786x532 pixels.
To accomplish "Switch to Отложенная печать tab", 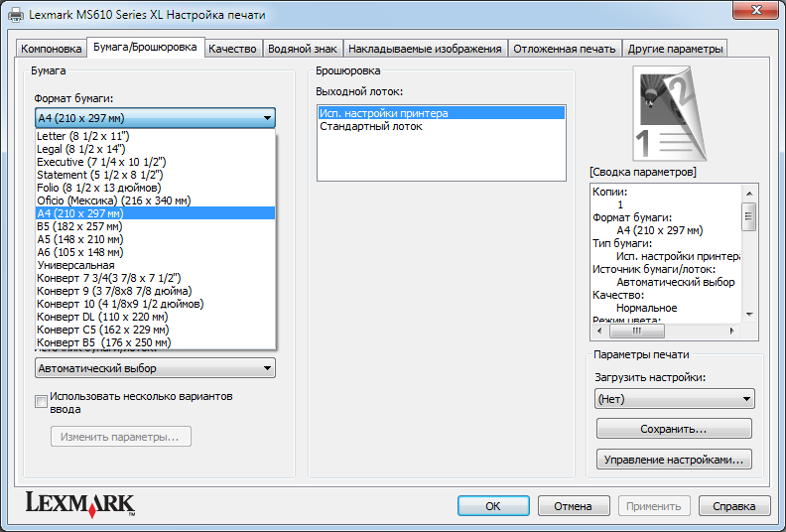I will [x=565, y=49].
